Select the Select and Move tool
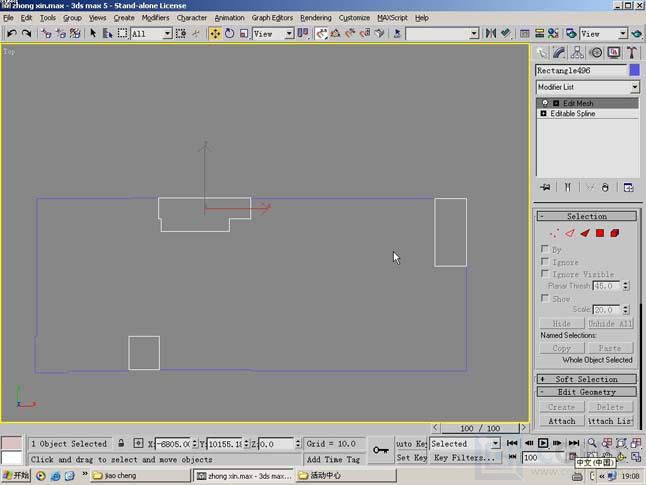This screenshot has height=485, width=646. (215, 33)
